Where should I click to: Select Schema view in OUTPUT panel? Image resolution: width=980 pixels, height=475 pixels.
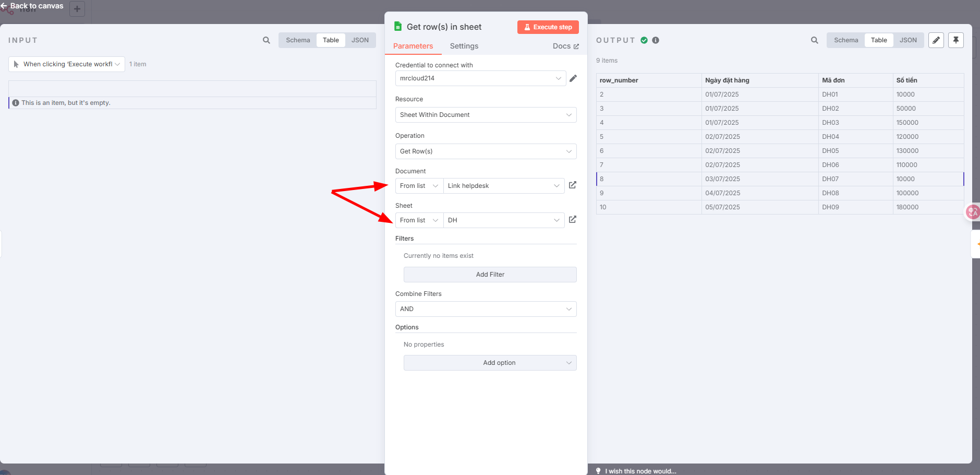(846, 40)
